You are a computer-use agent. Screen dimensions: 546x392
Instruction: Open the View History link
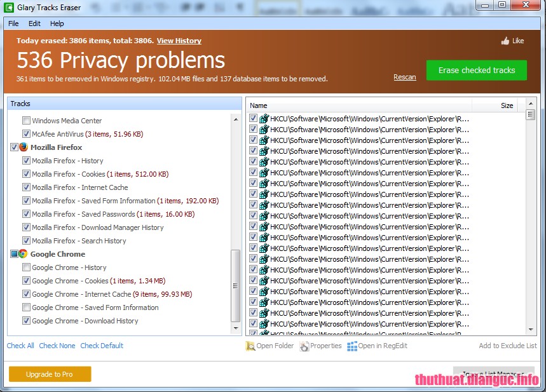point(179,41)
